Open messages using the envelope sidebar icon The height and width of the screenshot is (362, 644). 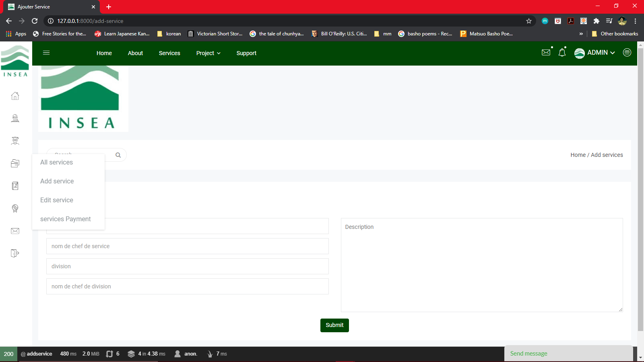tap(15, 230)
